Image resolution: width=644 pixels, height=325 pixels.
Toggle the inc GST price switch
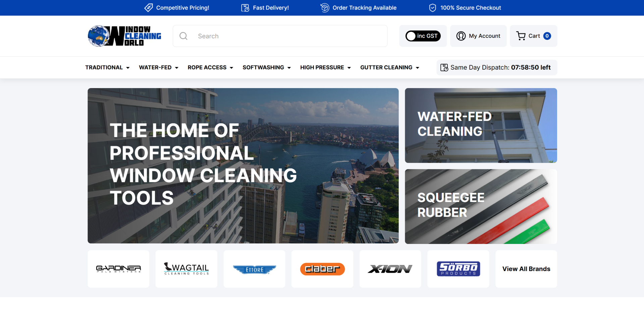(x=423, y=36)
